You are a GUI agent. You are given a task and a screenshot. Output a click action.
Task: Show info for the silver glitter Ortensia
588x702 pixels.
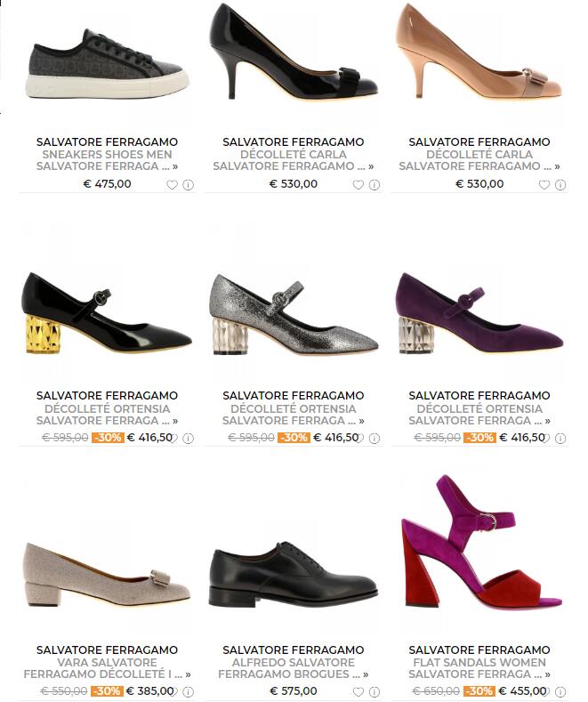[375, 439]
